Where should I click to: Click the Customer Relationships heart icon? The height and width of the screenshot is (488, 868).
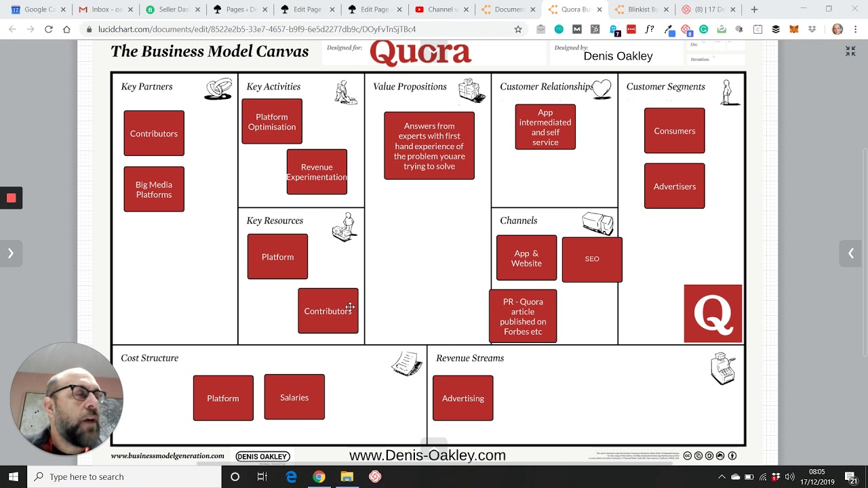click(601, 89)
